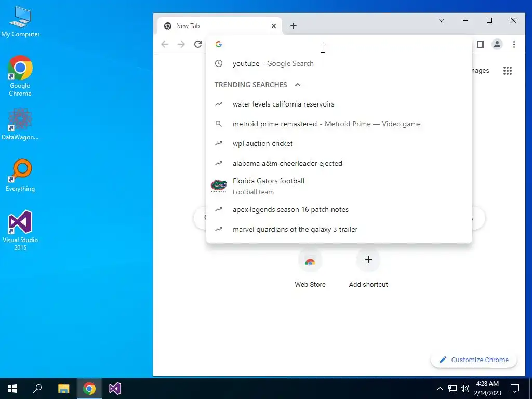Open My Computer desktop icon
Viewport: 532px width, 399px height.
click(20, 22)
